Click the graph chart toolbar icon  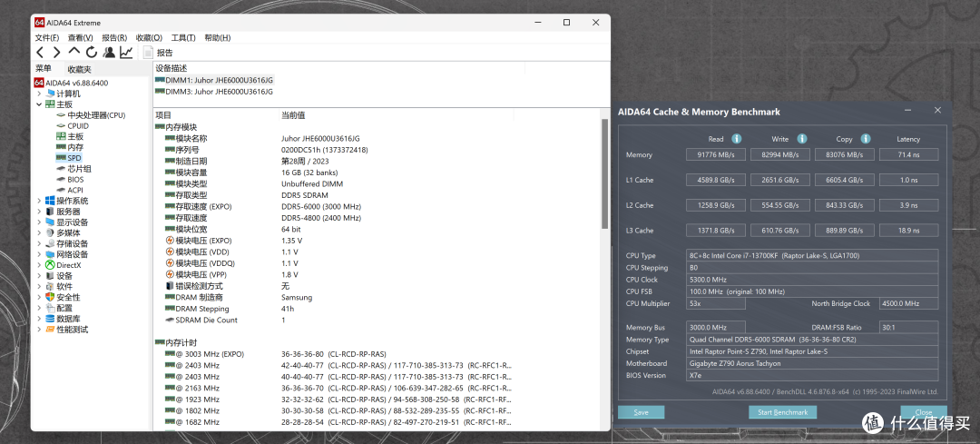[126, 53]
